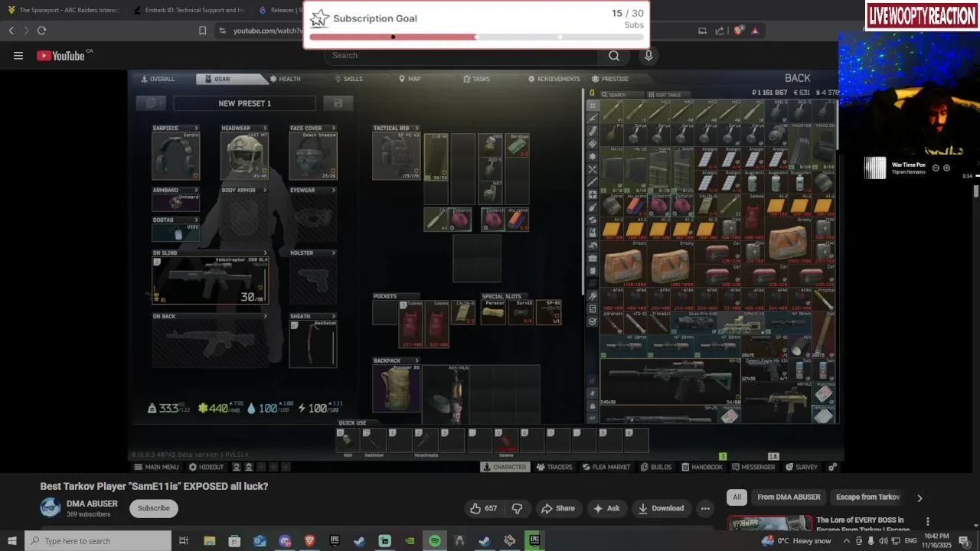Click the stash Search field
This screenshot has height=551, width=980.
(622, 95)
